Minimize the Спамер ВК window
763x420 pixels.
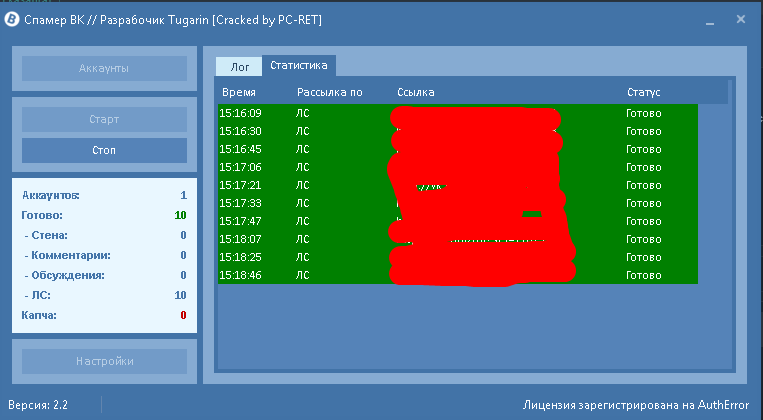[x=713, y=20]
